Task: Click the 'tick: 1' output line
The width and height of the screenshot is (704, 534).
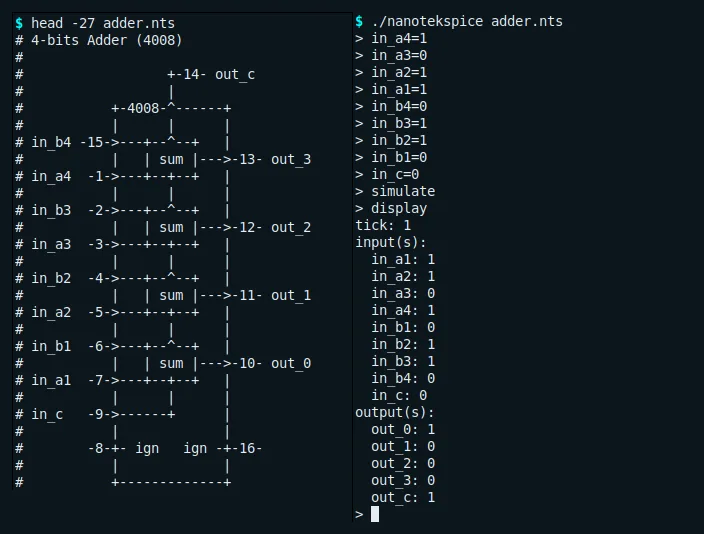Action: pos(383,225)
